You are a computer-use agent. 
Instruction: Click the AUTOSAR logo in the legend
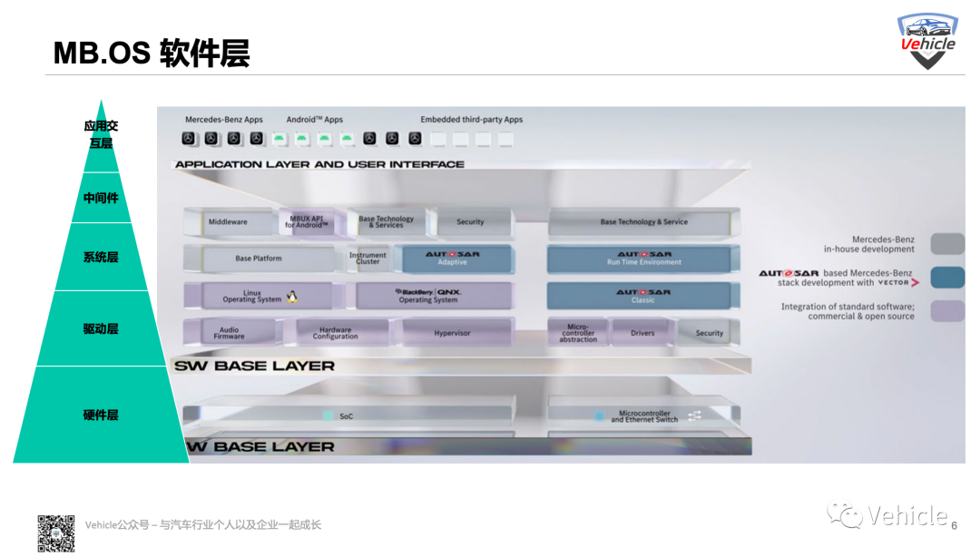pyautogui.click(x=789, y=273)
